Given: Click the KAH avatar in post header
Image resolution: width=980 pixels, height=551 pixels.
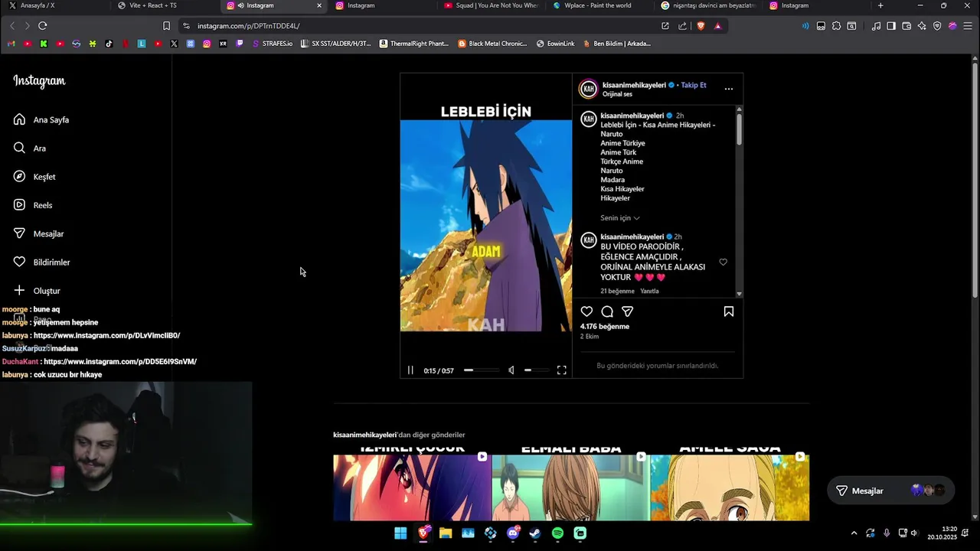Looking at the screenshot, I should pyautogui.click(x=588, y=89).
